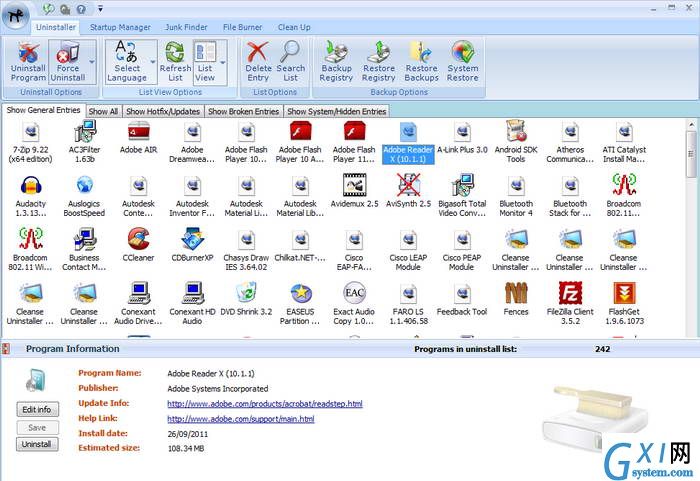Open the quick access toolbar customize arrow

pyautogui.click(x=100, y=8)
